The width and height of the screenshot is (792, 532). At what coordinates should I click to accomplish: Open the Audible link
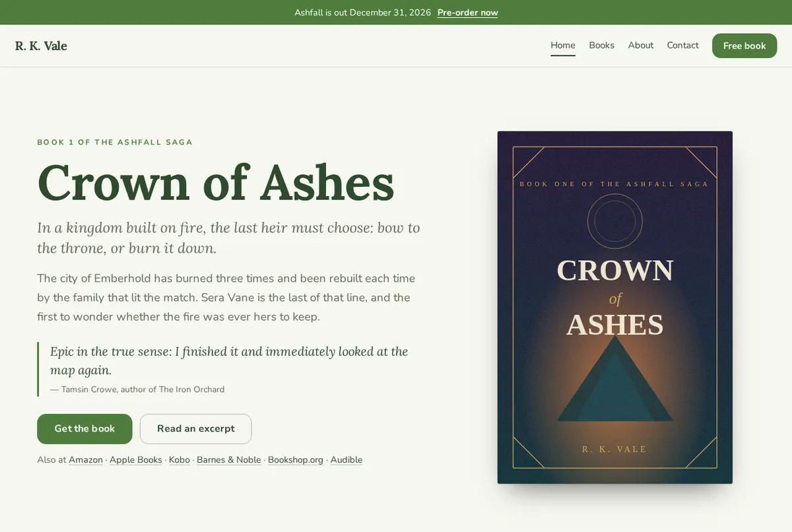tap(346, 460)
